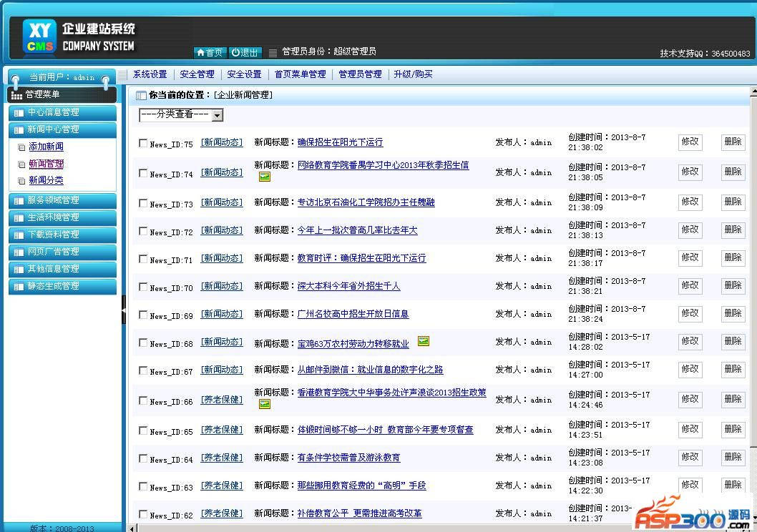The width and height of the screenshot is (757, 532).
Task: Expand the 网页广告管理 menu section
Action: coord(63,252)
